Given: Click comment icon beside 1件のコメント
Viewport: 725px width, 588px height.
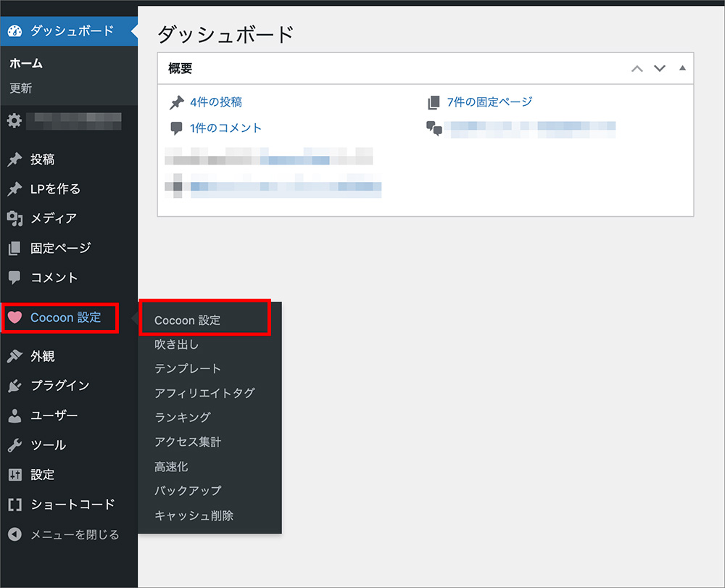Looking at the screenshot, I should point(176,128).
